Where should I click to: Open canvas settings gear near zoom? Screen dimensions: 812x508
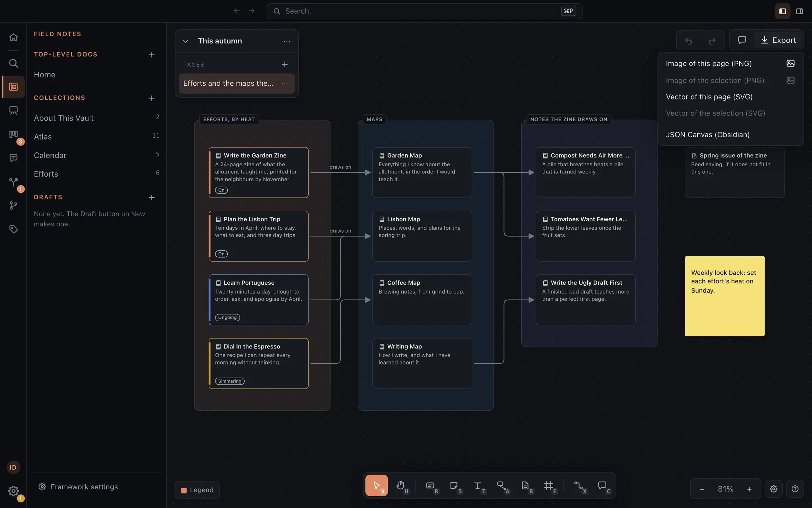773,489
